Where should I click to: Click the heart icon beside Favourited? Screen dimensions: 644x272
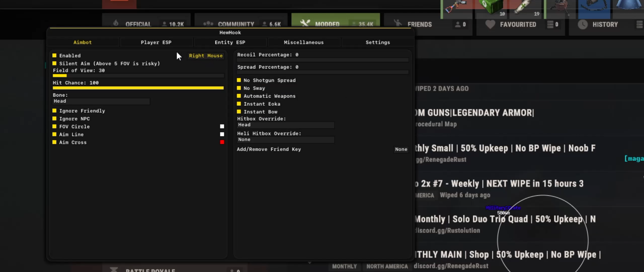(490, 24)
